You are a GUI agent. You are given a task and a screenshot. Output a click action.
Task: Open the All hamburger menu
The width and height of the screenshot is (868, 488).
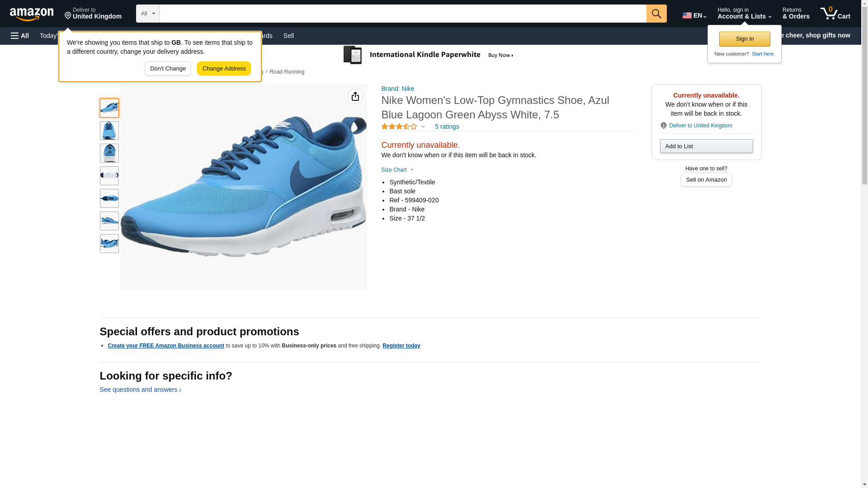(x=20, y=36)
